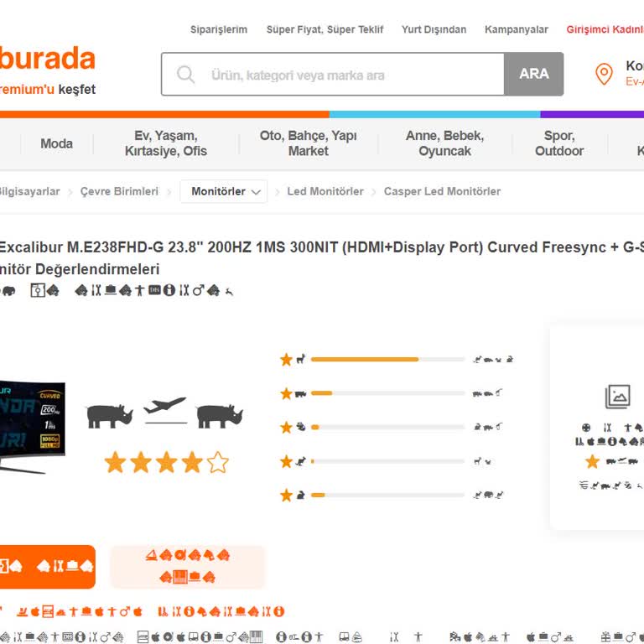Open Anne, Bebek, Oyuncak category
The width and height of the screenshot is (644, 644).
444,143
